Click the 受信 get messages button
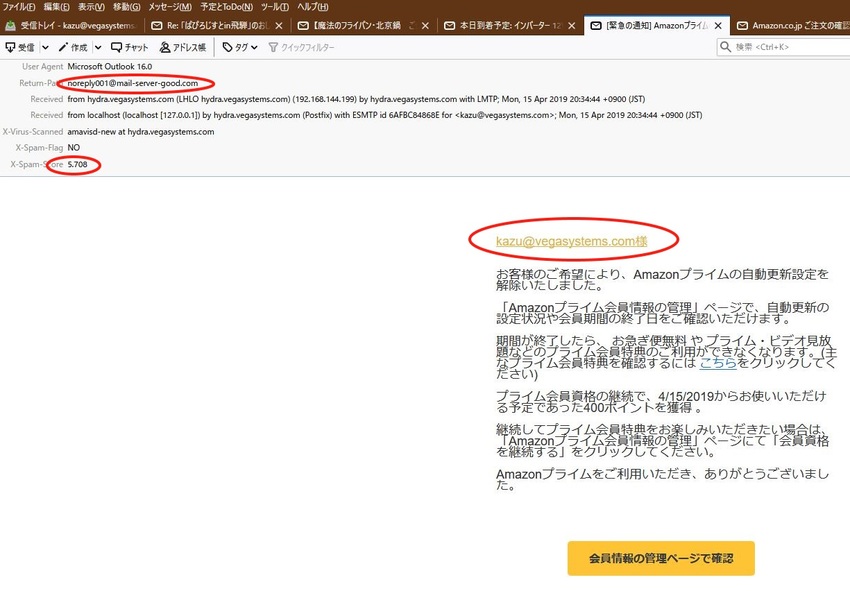 coord(20,48)
